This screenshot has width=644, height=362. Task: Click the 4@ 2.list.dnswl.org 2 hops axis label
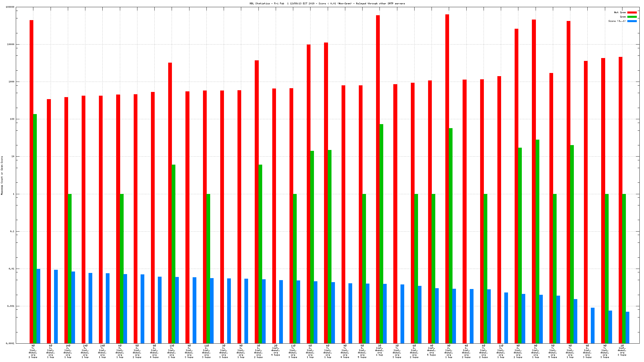[466, 351]
